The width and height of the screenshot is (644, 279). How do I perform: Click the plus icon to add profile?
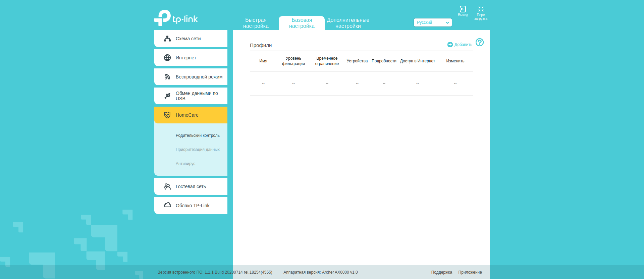coord(450,45)
